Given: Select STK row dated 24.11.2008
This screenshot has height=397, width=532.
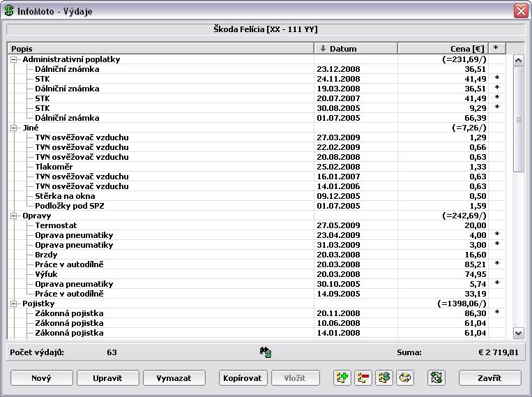Looking at the screenshot, I should click(257, 79).
